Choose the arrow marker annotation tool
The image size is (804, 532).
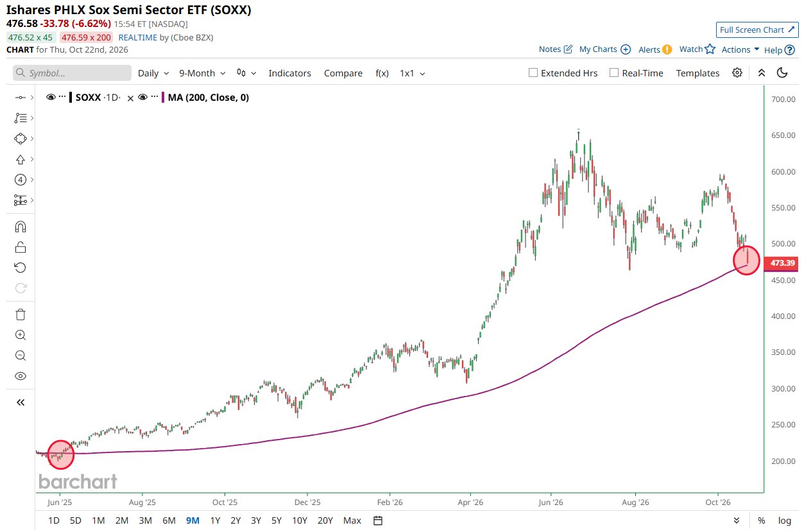click(20, 159)
